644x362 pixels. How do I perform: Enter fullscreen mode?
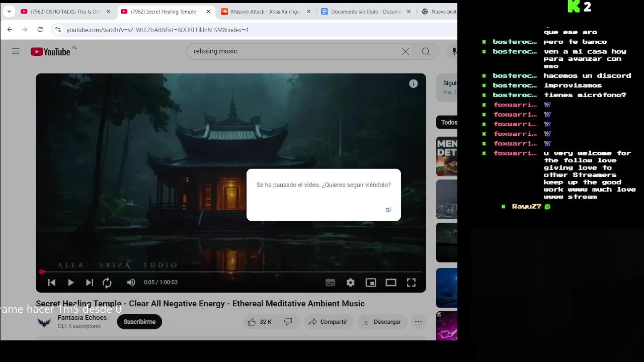(x=411, y=283)
